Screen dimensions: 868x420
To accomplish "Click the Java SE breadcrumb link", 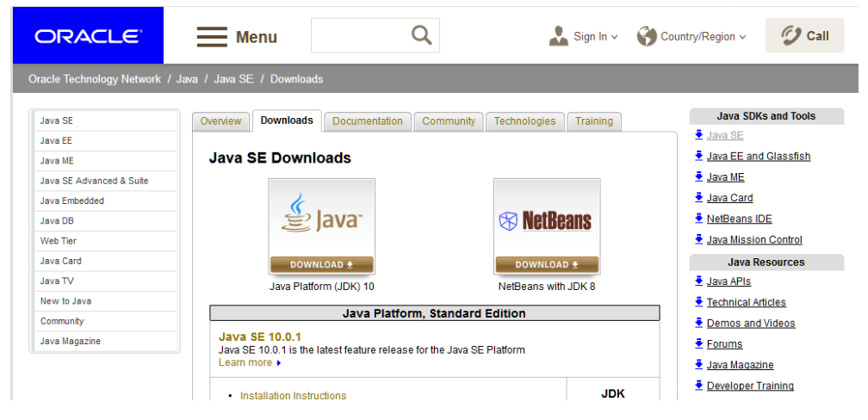I will point(233,79).
